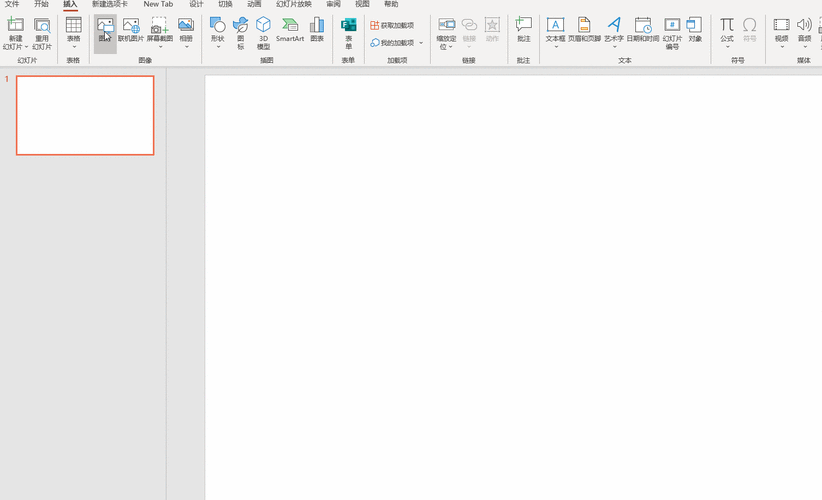Open the 新建幻灯片 layout dropdown arrow
Viewport: 822px width, 500px height.
(27, 47)
